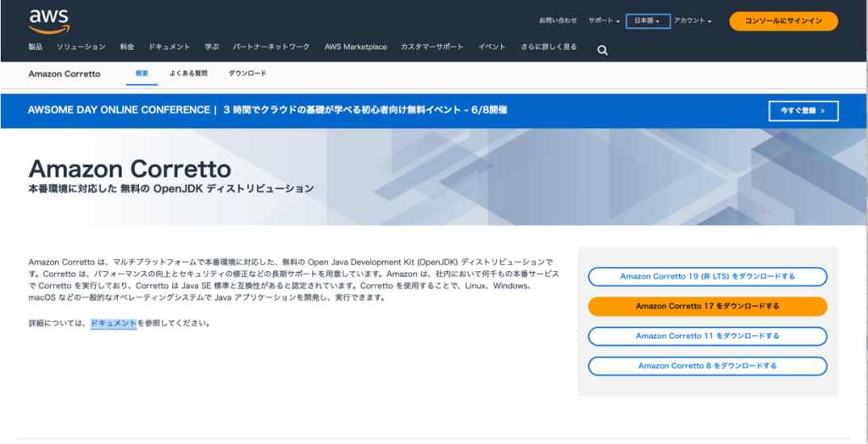Open the 料金 menu item
Viewport: 868px width, 444px height.
[x=127, y=47]
